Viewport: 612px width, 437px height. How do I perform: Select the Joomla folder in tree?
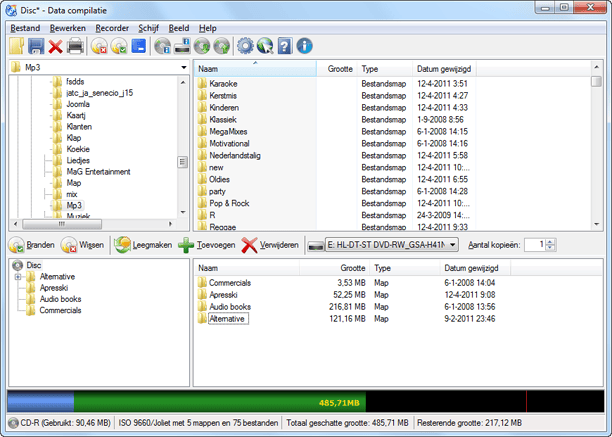pyautogui.click(x=78, y=104)
